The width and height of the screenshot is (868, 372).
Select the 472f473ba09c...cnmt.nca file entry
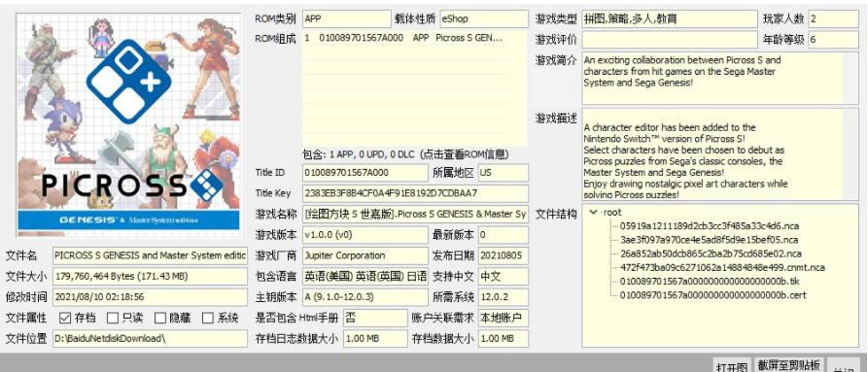[x=722, y=267]
